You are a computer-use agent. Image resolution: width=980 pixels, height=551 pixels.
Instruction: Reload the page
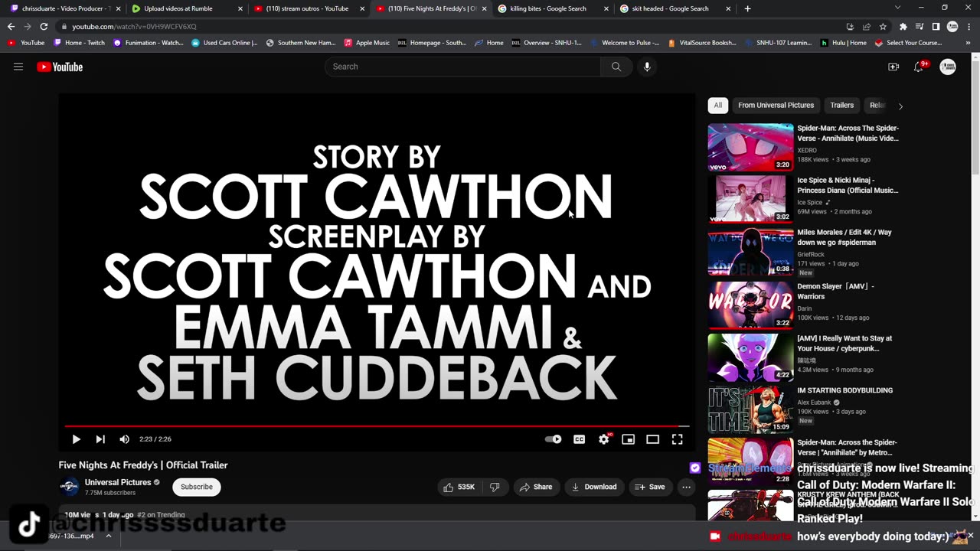point(44,27)
